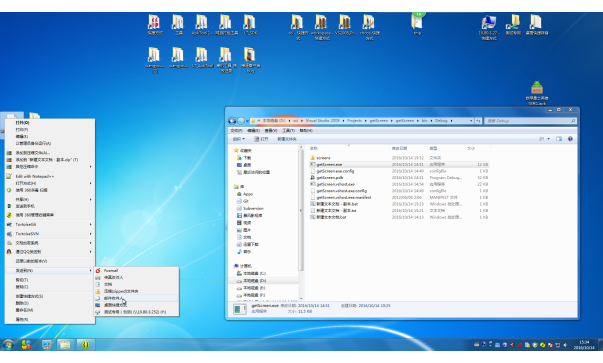The height and width of the screenshot is (363, 603).
Task: Click the colorful browser icon in taskbar
Action: (26, 345)
